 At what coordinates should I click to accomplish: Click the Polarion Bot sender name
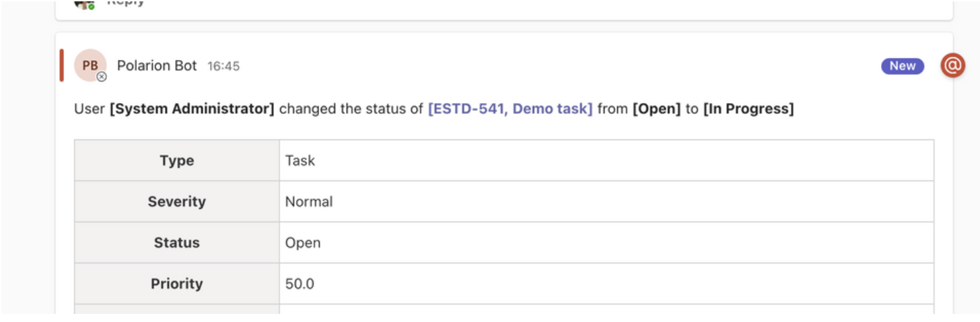point(157,65)
